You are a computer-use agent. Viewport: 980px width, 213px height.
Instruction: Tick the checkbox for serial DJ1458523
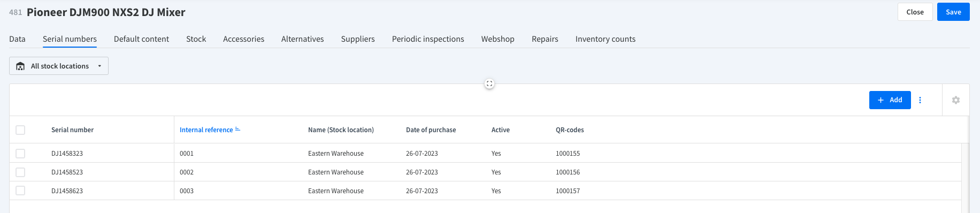[20, 172]
